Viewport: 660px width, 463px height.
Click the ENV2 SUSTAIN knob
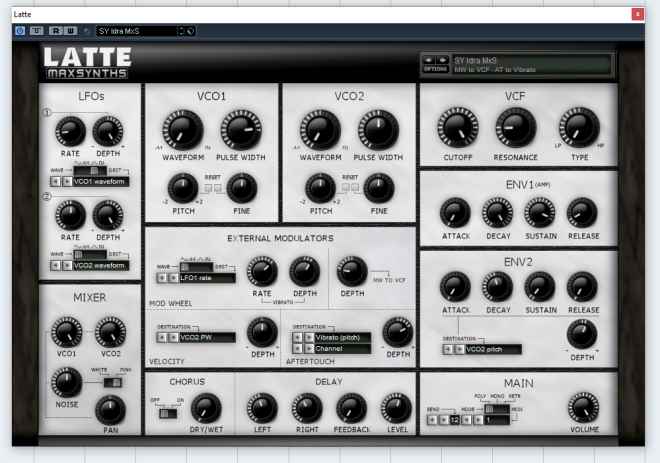click(x=540, y=287)
